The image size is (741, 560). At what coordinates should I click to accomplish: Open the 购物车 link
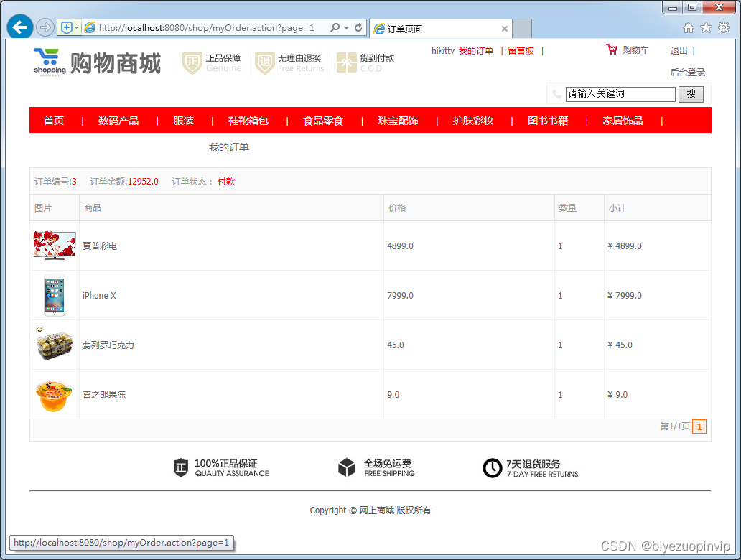pos(635,50)
